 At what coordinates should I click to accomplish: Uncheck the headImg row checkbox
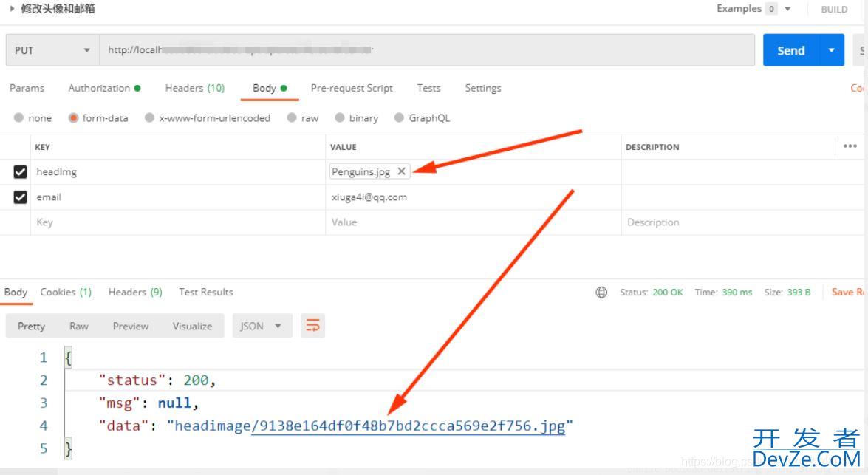tap(20, 172)
